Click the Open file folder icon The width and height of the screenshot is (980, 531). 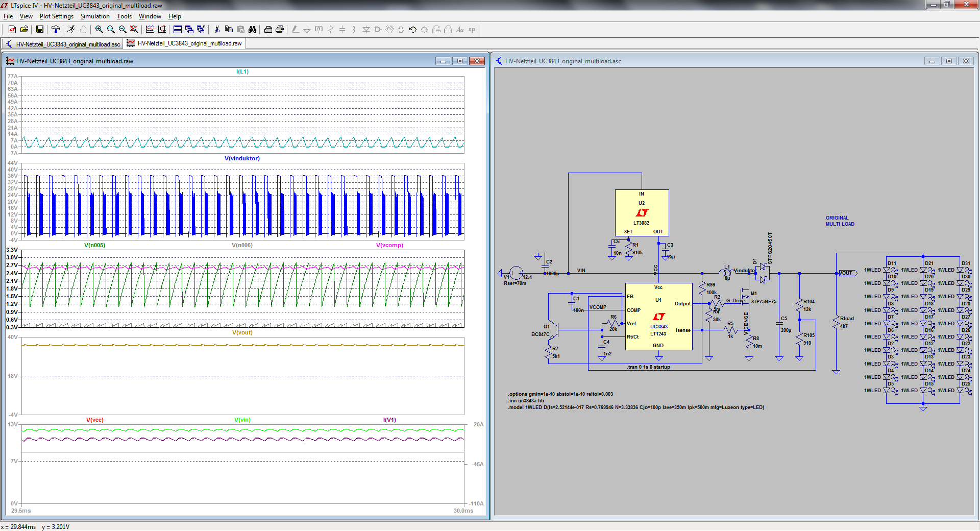pos(24,30)
